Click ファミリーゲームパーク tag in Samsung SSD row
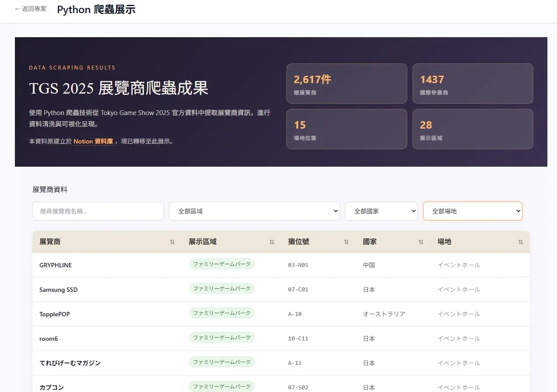 click(x=222, y=289)
